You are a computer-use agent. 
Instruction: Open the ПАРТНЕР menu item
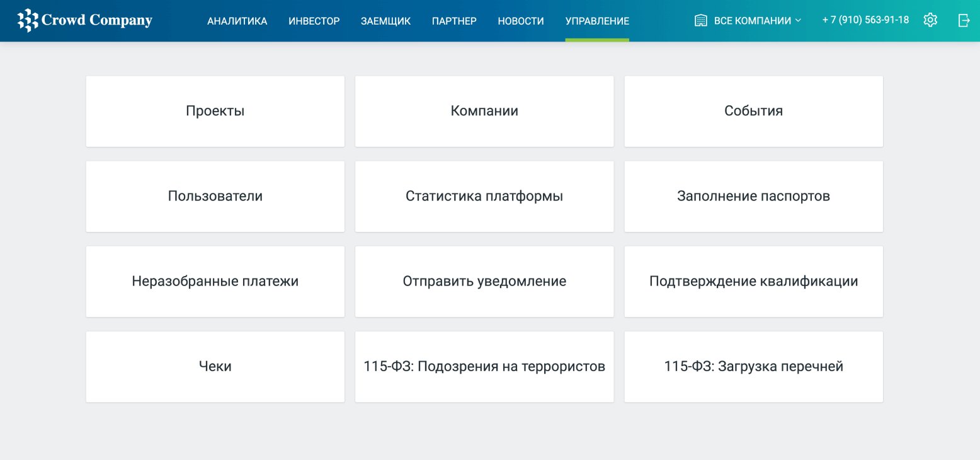coord(454,21)
